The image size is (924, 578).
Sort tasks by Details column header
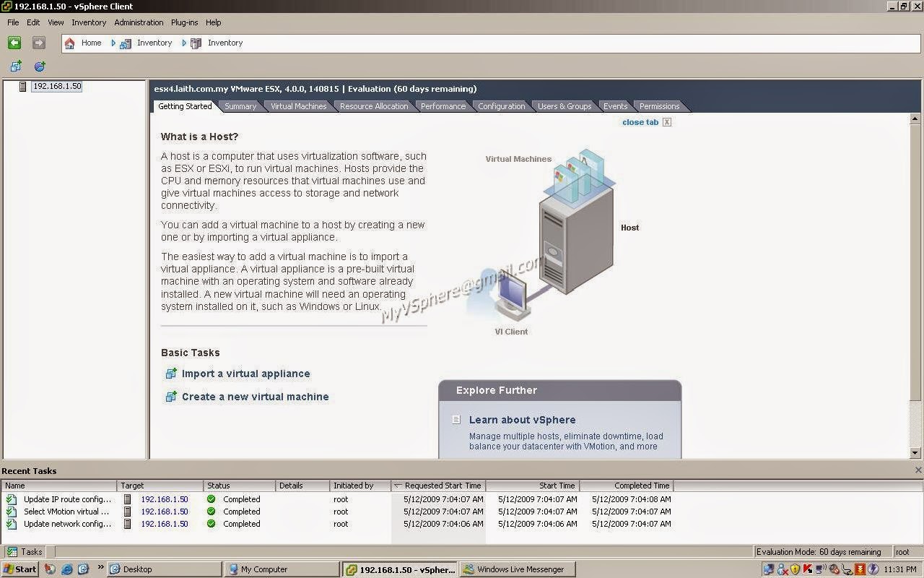(x=302, y=486)
